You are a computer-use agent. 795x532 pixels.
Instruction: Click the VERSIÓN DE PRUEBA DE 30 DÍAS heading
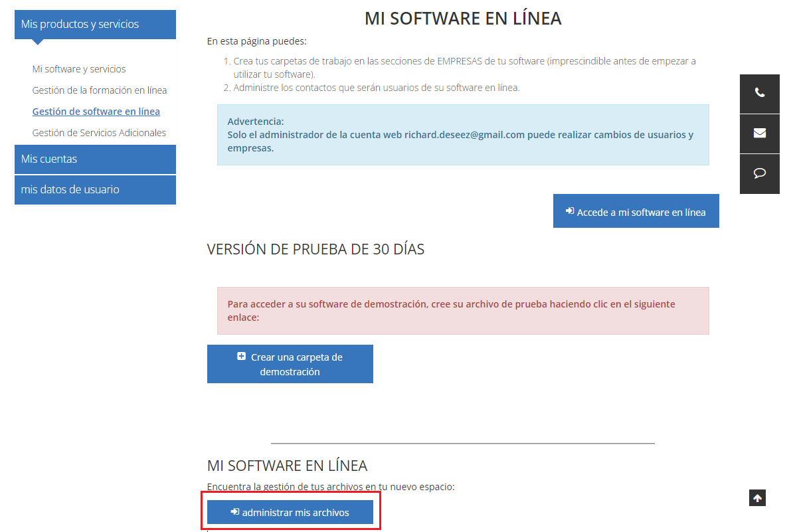pyautogui.click(x=315, y=250)
